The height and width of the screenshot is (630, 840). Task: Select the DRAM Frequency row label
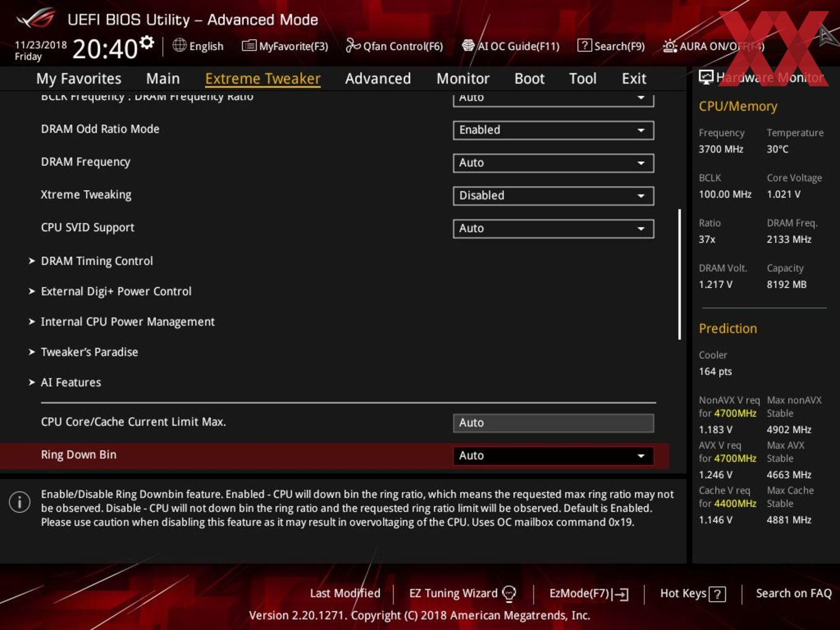coord(85,162)
